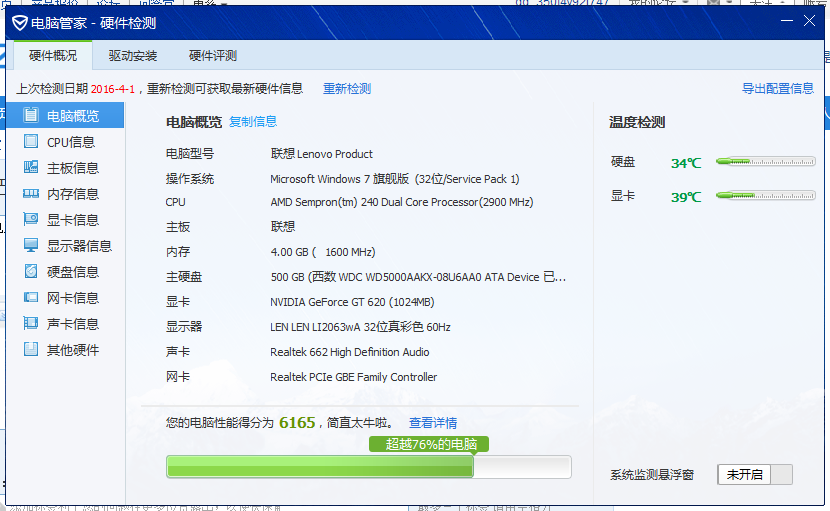The image size is (830, 511).
Task: Close the 硬件检测 window
Action: [809, 21]
